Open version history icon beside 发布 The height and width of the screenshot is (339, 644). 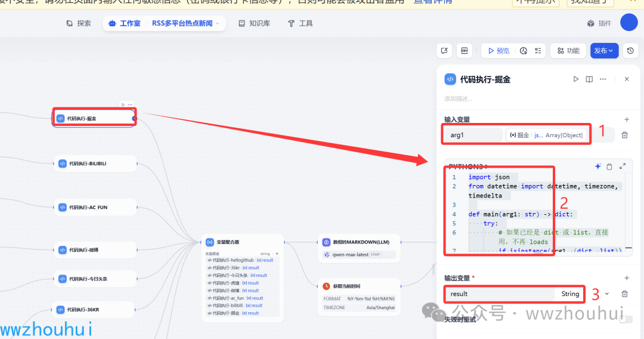click(x=630, y=51)
